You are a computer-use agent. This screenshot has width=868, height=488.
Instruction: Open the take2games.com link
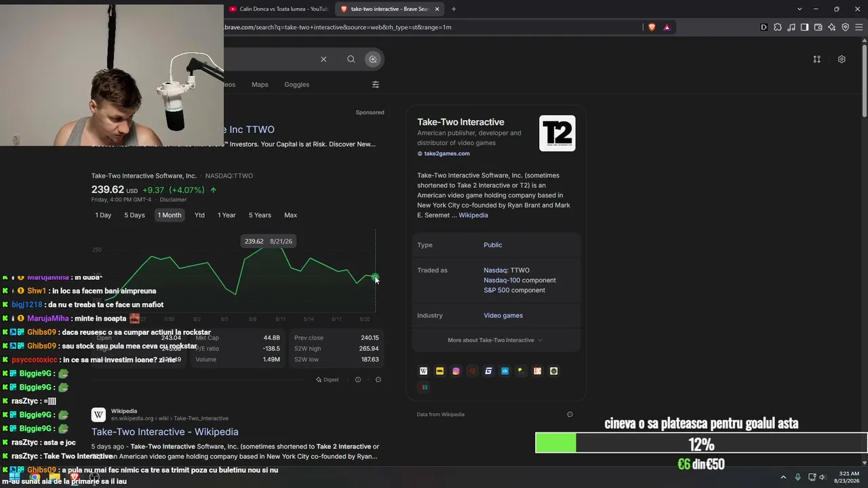click(443, 154)
